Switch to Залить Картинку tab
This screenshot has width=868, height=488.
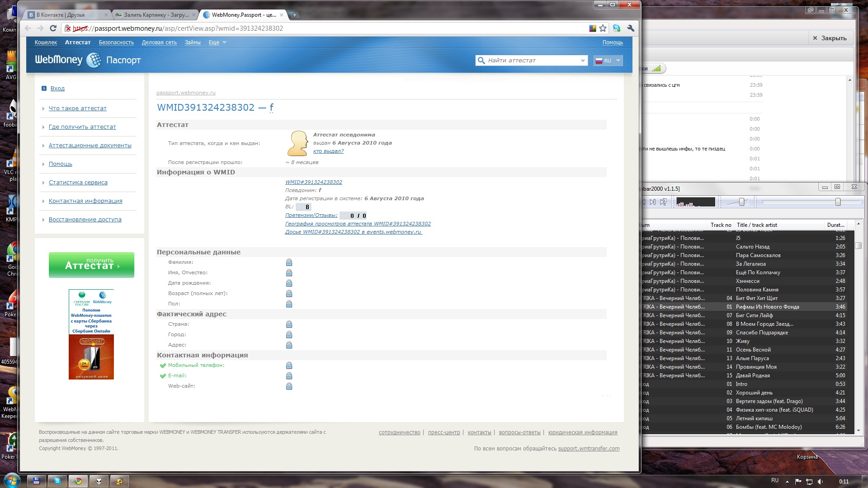[x=154, y=15]
